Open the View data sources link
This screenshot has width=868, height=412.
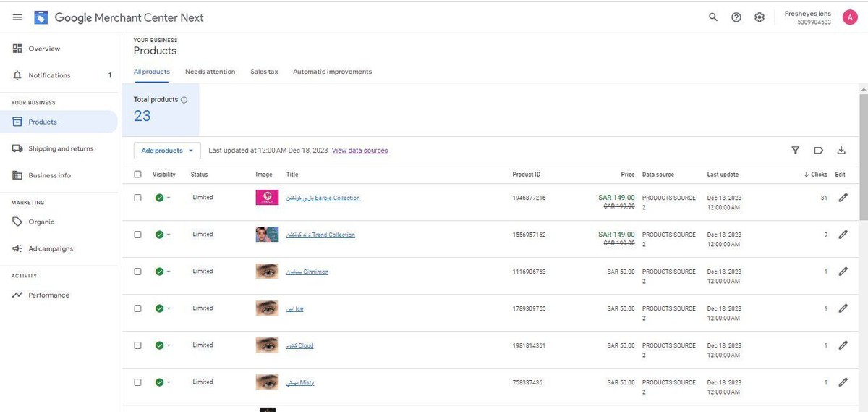click(x=359, y=151)
